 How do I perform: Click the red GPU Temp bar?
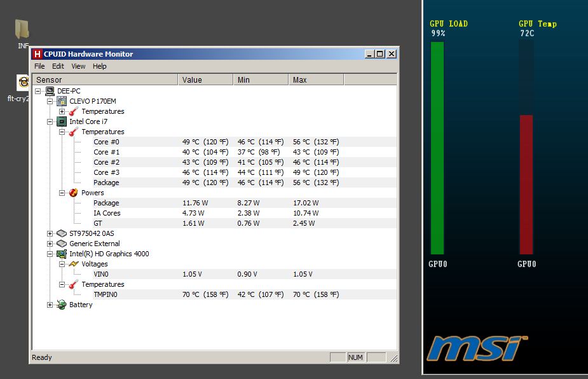pyautogui.click(x=526, y=184)
